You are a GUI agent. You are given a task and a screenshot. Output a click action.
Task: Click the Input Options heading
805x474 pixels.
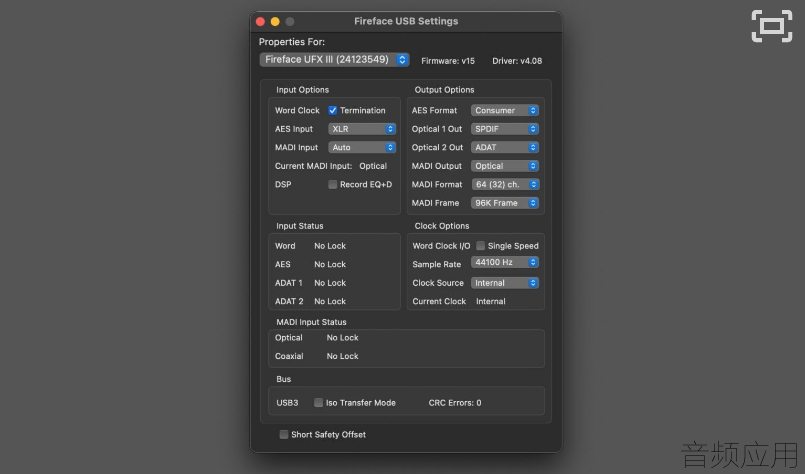(x=302, y=90)
